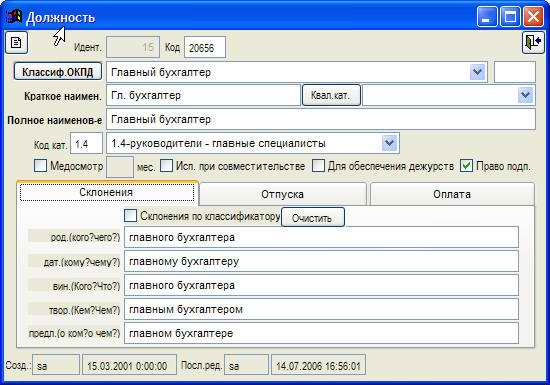The width and height of the screenshot is (550, 385).
Task: Click the application icon in title bar
Action: tap(14, 16)
